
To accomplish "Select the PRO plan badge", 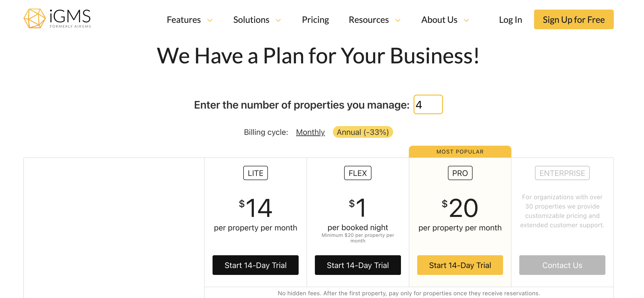I will [460, 173].
